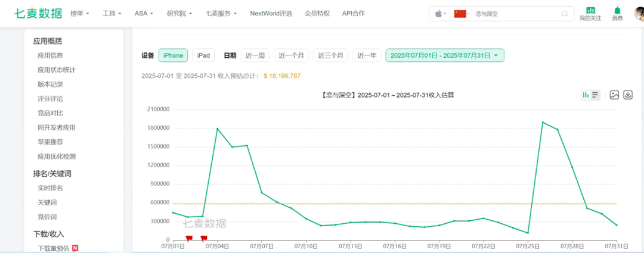This screenshot has height=253, width=644.
Task: Click the $ 18,196,787 revenue total
Action: pos(282,76)
